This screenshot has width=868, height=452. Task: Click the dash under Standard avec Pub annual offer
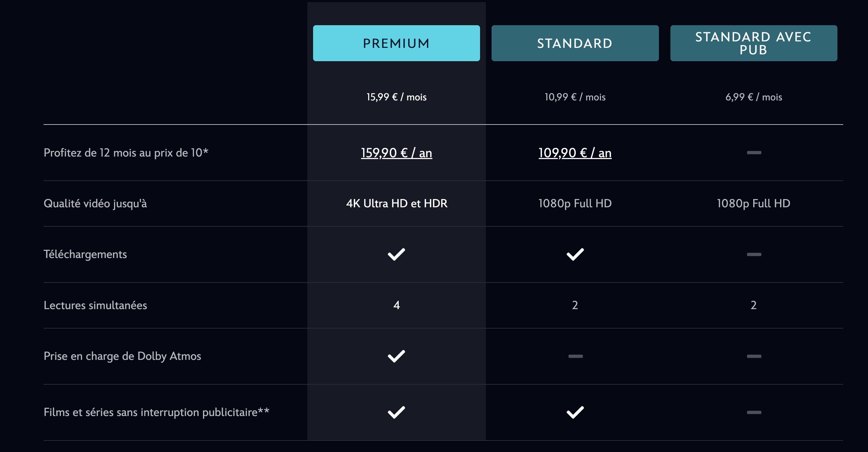click(x=754, y=153)
